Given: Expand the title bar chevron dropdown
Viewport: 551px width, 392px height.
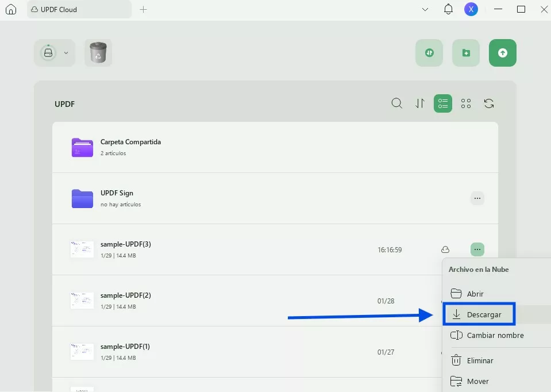Looking at the screenshot, I should pyautogui.click(x=425, y=10).
